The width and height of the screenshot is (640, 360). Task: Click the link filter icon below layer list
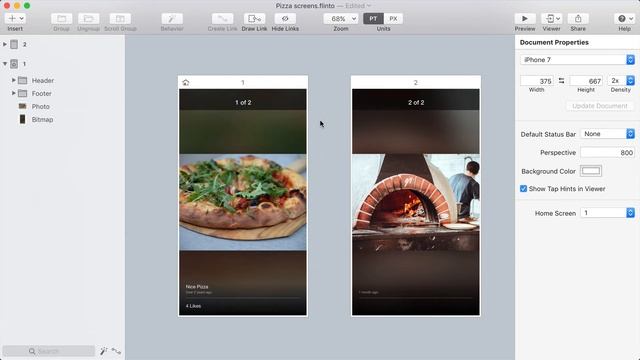tap(116, 351)
